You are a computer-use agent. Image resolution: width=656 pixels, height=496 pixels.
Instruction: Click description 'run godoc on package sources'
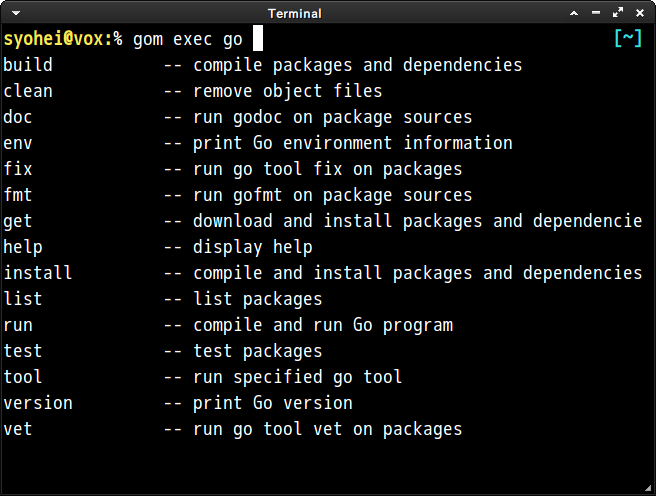pos(333,118)
